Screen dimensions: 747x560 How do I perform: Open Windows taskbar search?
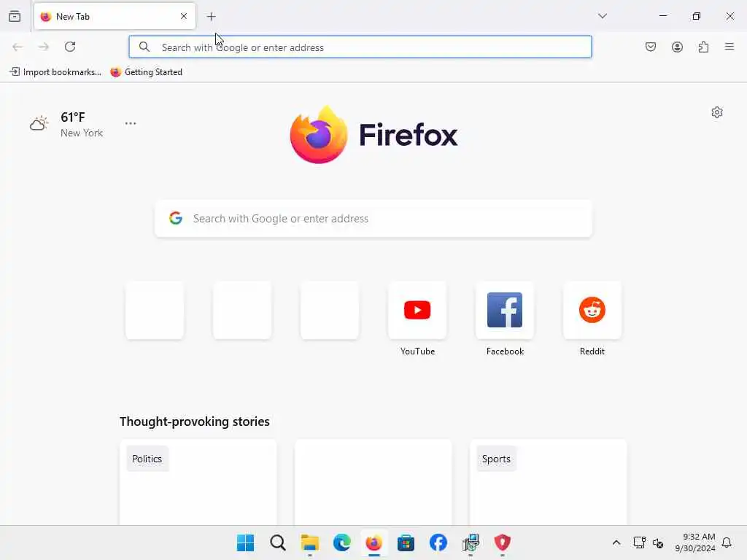[x=278, y=542]
